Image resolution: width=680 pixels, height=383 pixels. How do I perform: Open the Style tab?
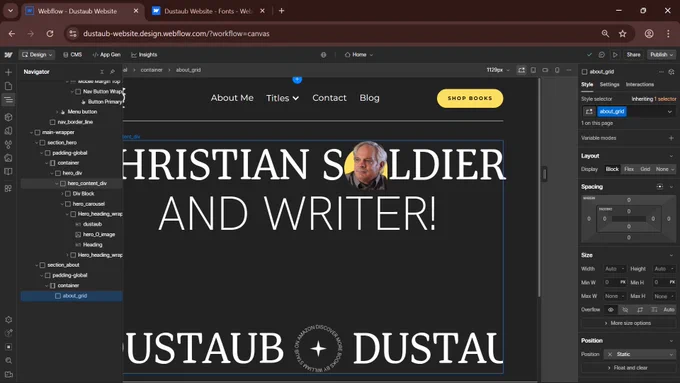click(x=587, y=85)
